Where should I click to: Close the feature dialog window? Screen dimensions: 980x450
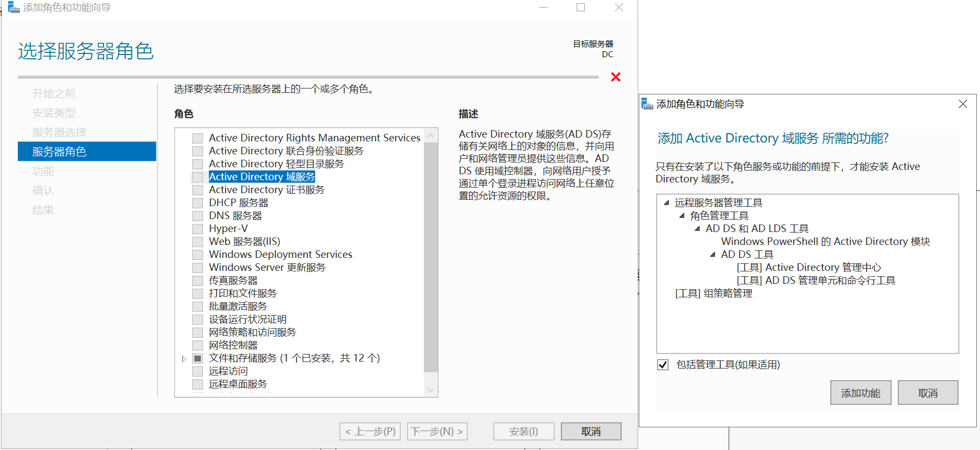point(963,104)
